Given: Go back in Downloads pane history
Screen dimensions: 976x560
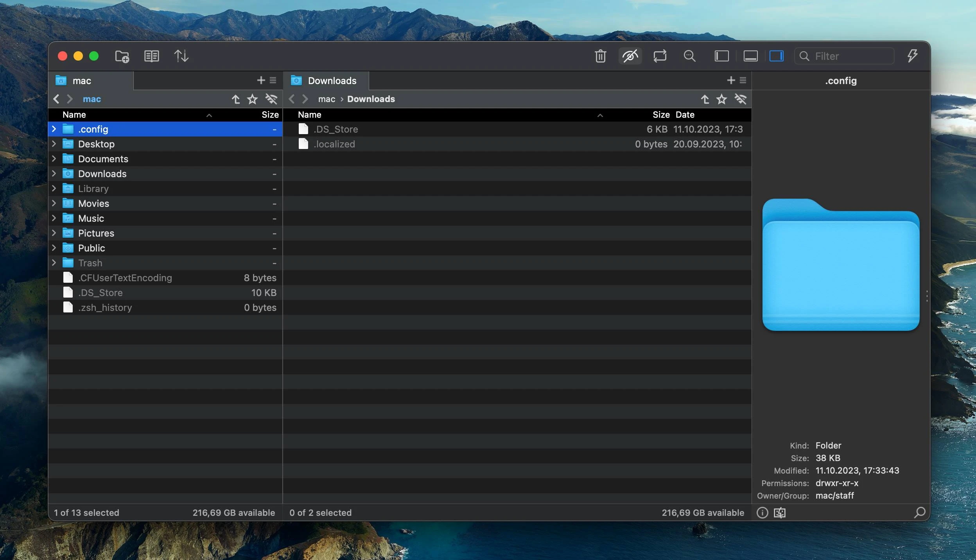Looking at the screenshot, I should 291,99.
